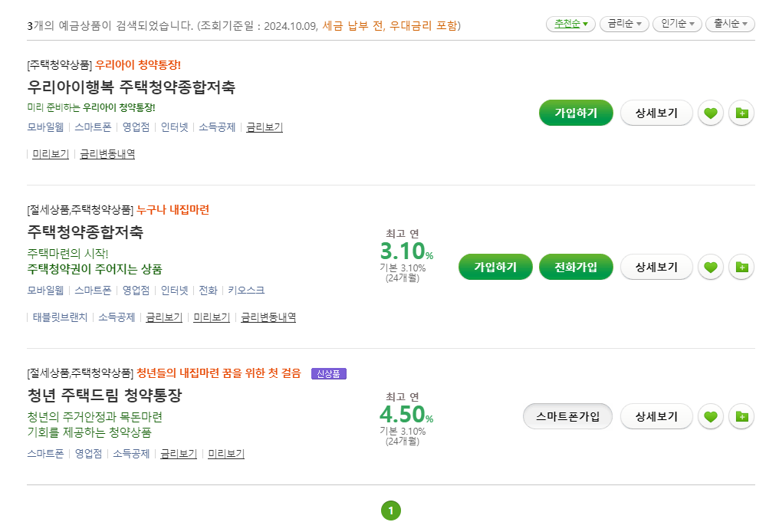Open the 추천순 sort dropdown

tap(570, 24)
